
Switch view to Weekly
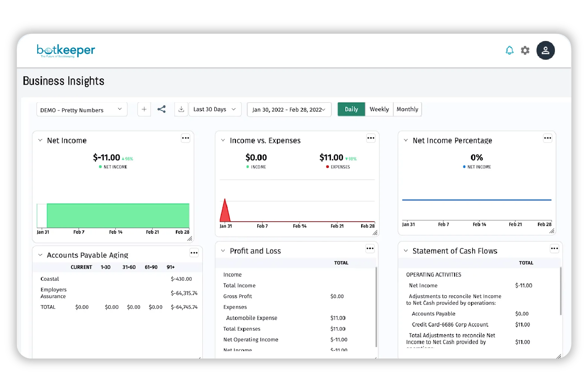[379, 109]
